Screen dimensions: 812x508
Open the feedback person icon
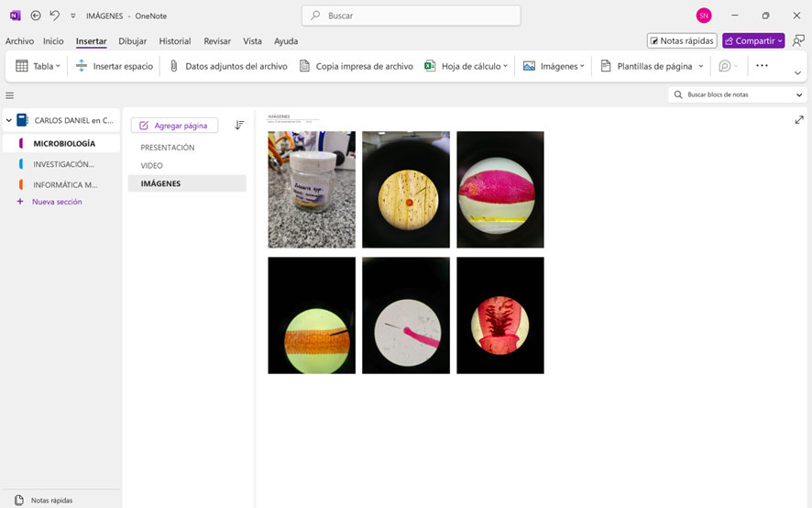pyautogui.click(x=798, y=40)
